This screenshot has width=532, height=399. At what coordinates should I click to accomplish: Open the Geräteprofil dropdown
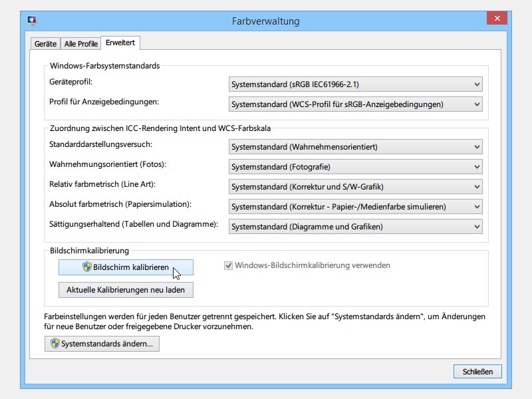point(356,84)
